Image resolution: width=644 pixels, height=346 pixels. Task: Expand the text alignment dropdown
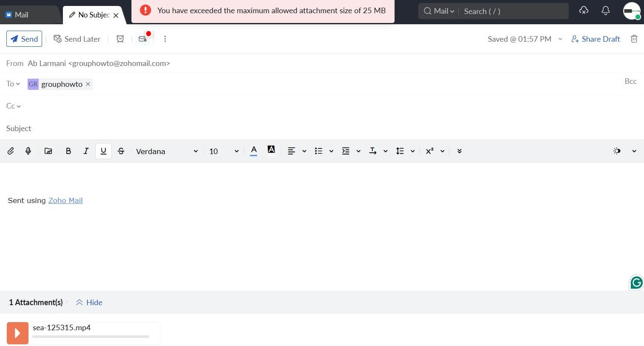click(x=304, y=151)
